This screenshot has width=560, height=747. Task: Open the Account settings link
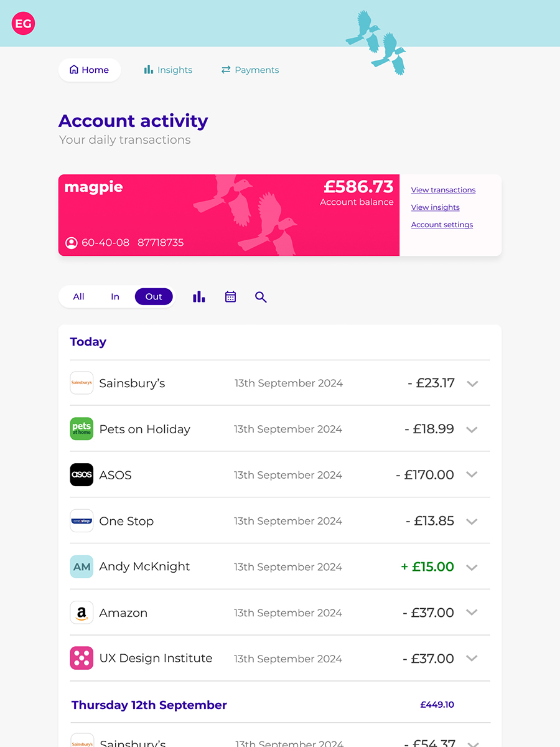coord(442,225)
